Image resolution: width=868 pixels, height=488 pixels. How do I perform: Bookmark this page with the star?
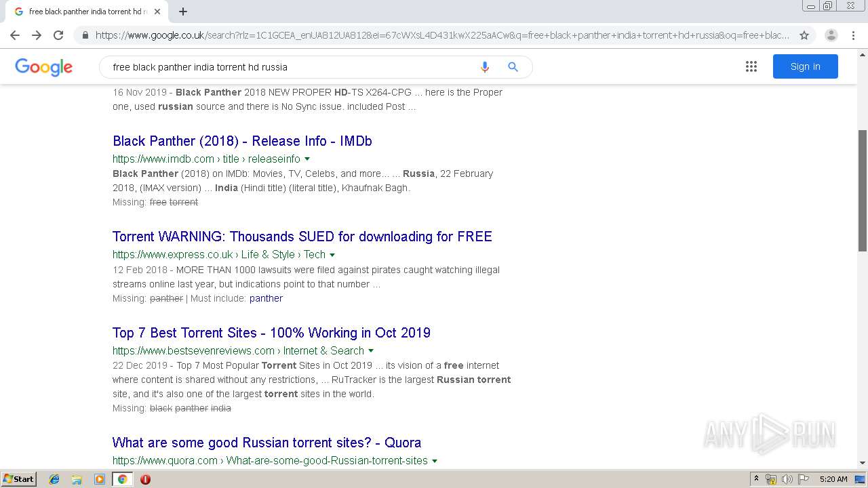(x=804, y=35)
